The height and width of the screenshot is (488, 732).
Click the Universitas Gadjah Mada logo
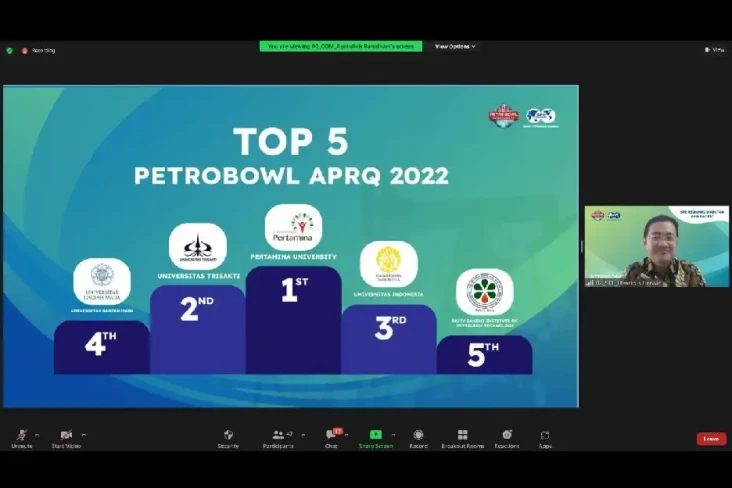102,282
